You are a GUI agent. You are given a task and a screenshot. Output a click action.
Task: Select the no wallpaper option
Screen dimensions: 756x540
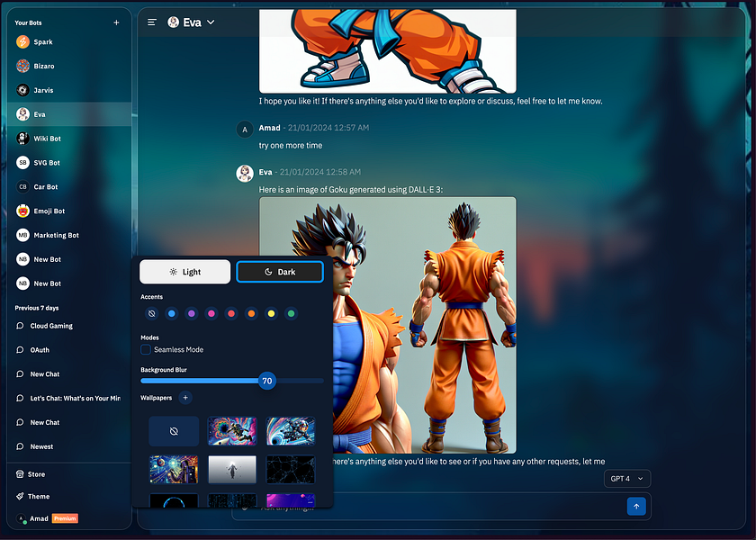click(x=174, y=431)
